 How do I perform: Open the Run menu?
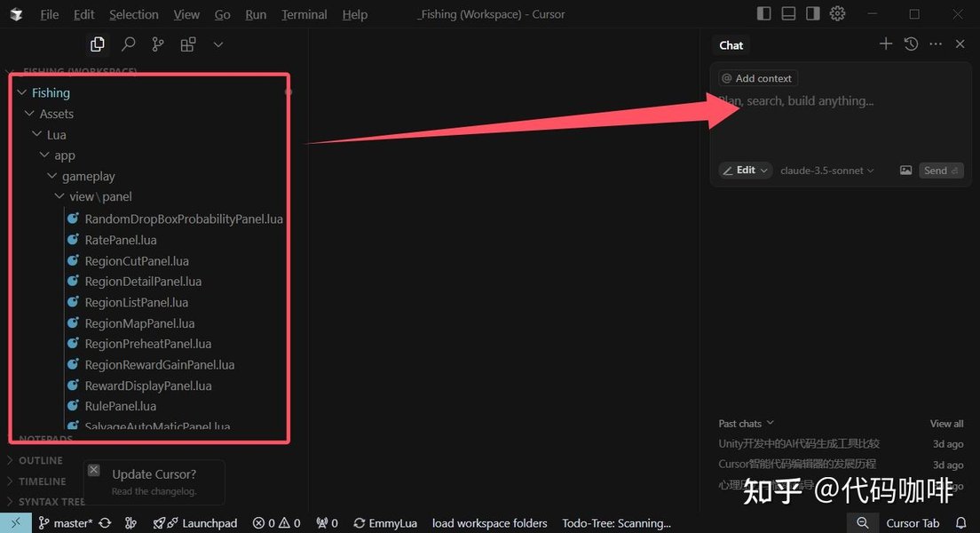click(x=256, y=14)
